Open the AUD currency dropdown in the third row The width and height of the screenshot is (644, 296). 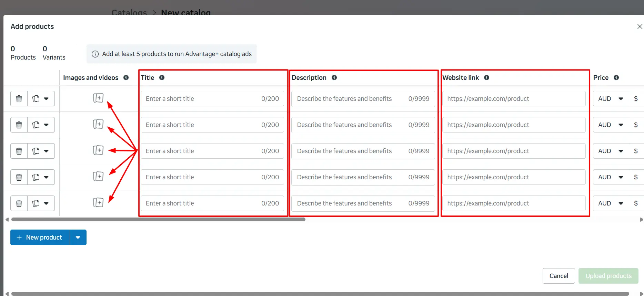click(611, 151)
